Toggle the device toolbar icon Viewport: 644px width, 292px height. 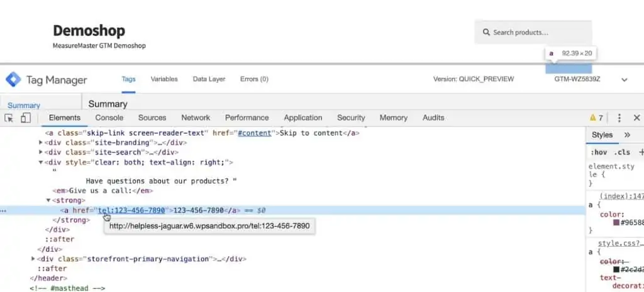click(x=26, y=117)
